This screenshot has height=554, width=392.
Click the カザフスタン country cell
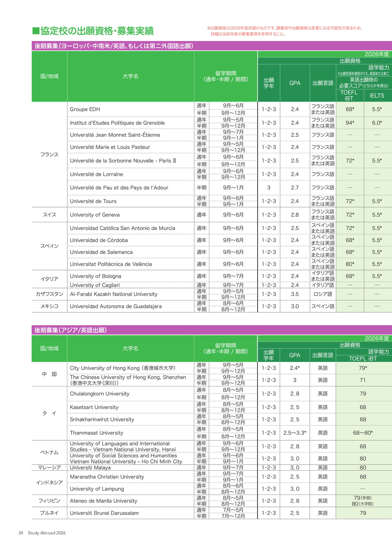(x=49, y=294)
